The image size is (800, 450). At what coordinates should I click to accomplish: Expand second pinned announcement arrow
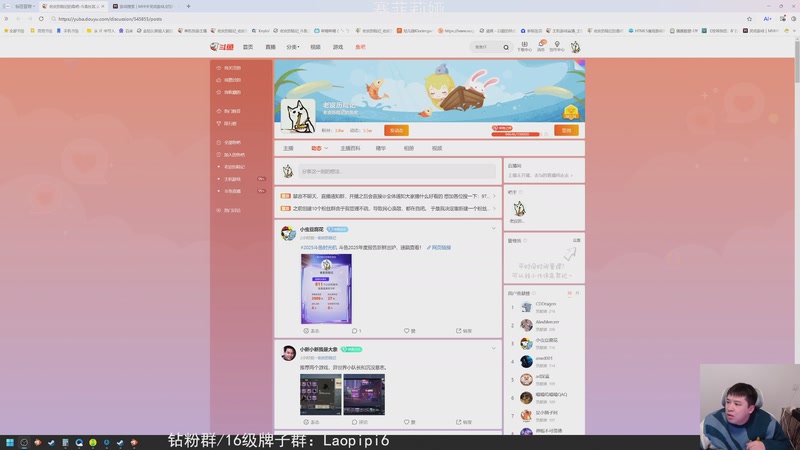(x=494, y=208)
